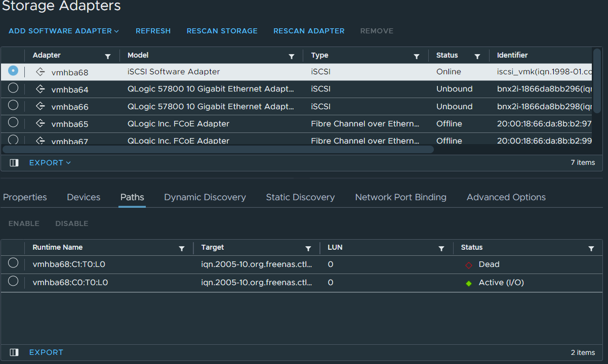608x364 pixels.
Task: Click filter icon on Target column
Action: pos(308,248)
